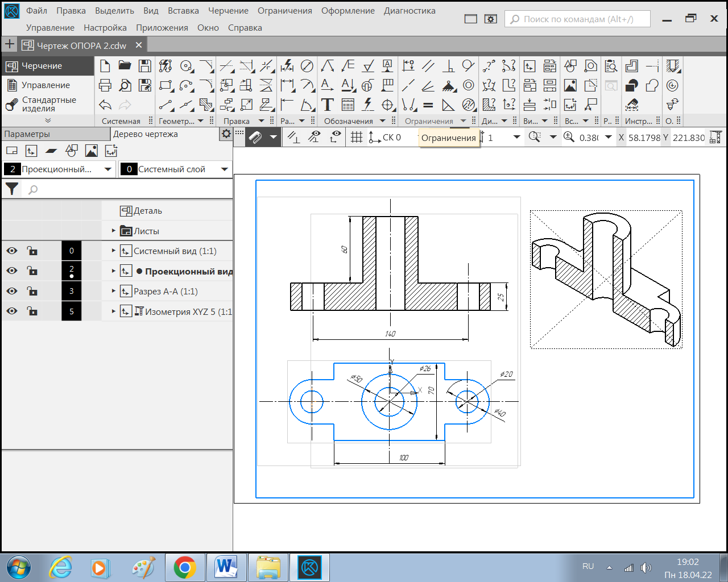This screenshot has height=582, width=728.
Task: Open Google Chrome from taskbar
Action: (x=185, y=567)
